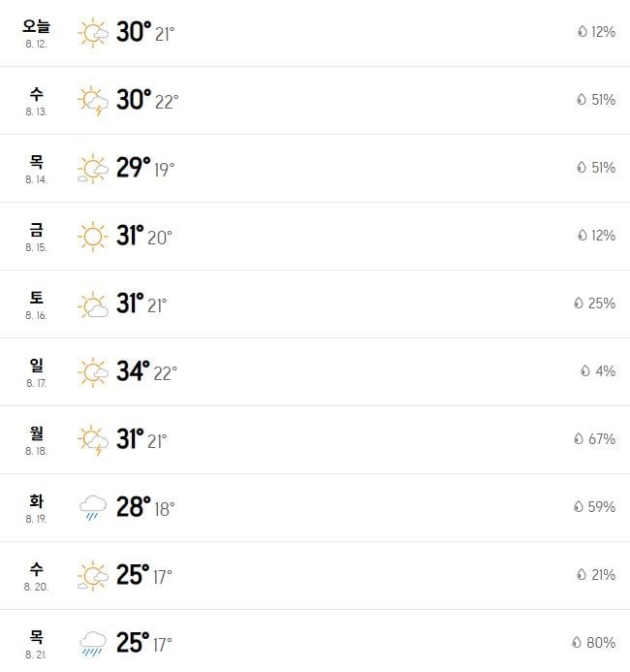
Task: Click the thunderstorm icon for Wednesday 8.13
Action: click(93, 101)
